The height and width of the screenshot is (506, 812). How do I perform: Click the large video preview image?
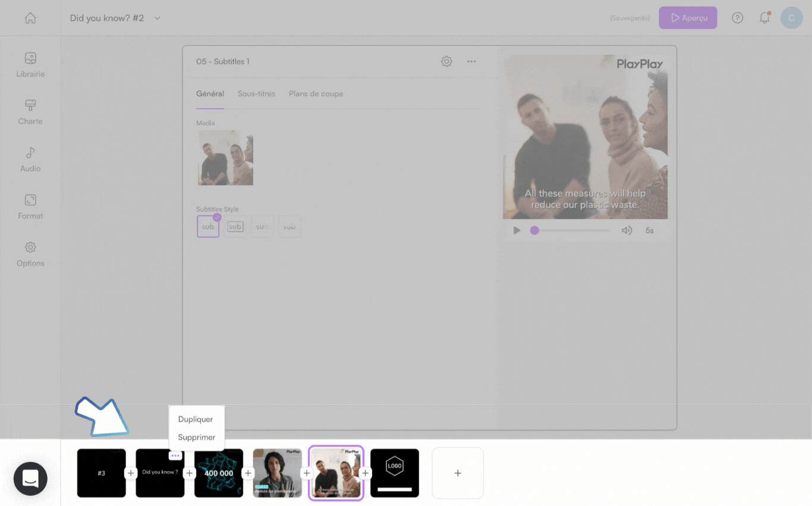click(x=586, y=137)
